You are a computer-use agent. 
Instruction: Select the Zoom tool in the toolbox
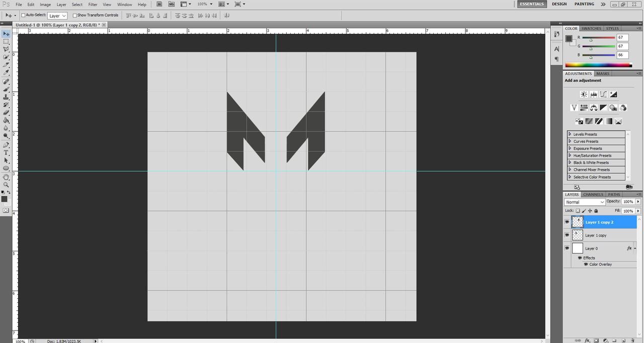(x=6, y=185)
